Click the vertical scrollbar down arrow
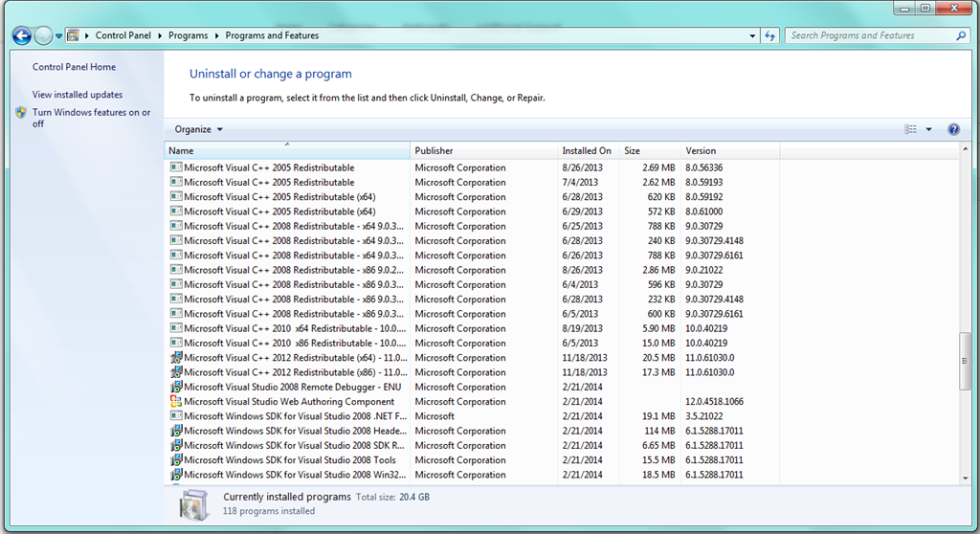Screen dimensions: 980x534 click(966, 478)
